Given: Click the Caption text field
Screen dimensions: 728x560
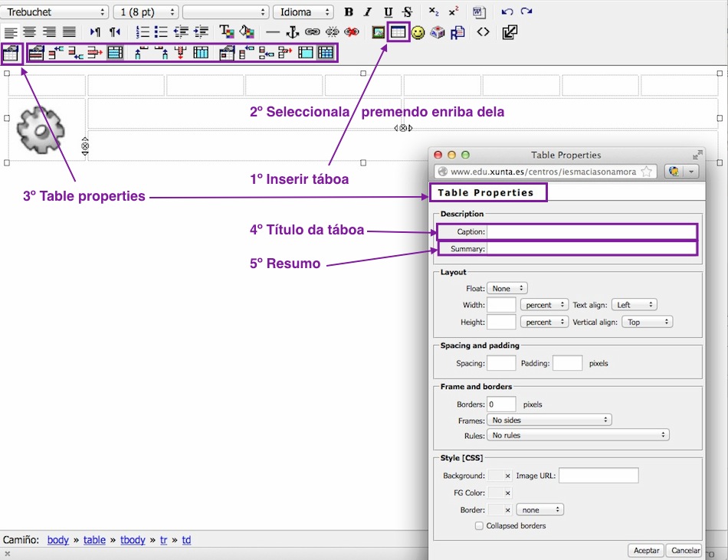Looking at the screenshot, I should tap(591, 232).
